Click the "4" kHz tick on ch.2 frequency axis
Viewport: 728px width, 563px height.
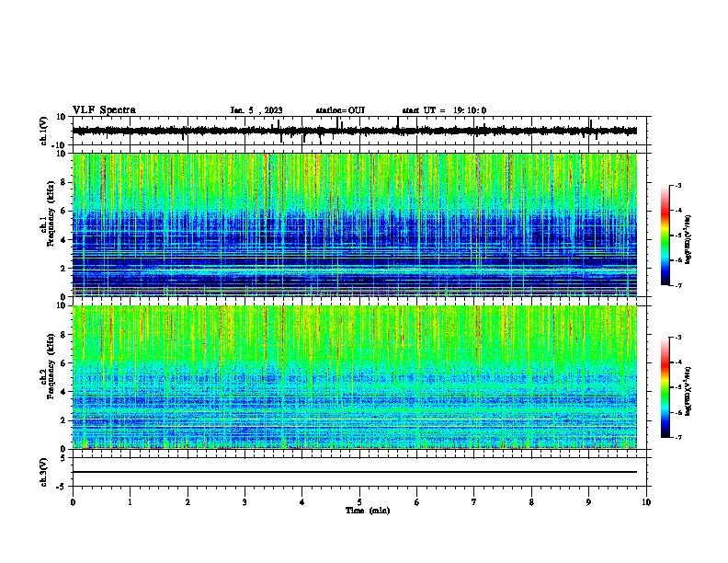pyautogui.click(x=63, y=392)
